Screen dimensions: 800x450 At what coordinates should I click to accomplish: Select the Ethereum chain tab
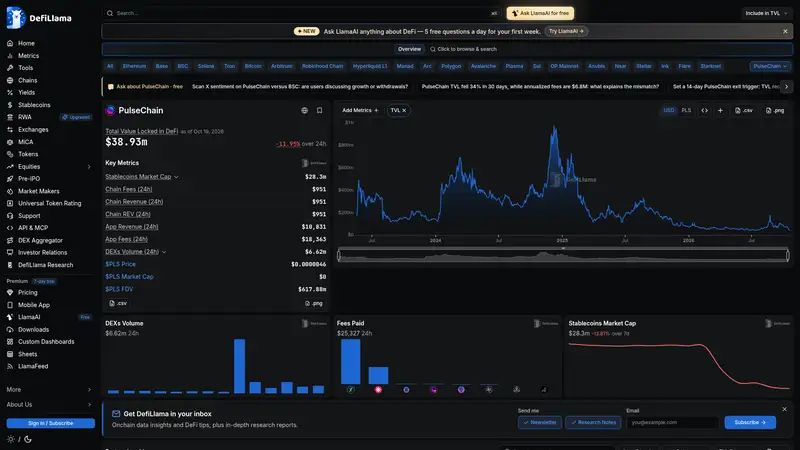pos(134,66)
